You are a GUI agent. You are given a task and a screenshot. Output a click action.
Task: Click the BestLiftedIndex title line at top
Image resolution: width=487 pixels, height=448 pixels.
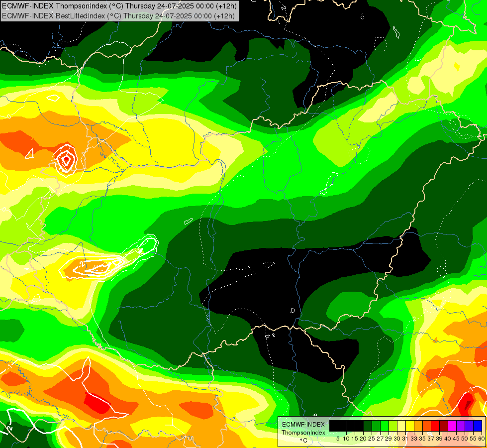[x=118, y=16]
